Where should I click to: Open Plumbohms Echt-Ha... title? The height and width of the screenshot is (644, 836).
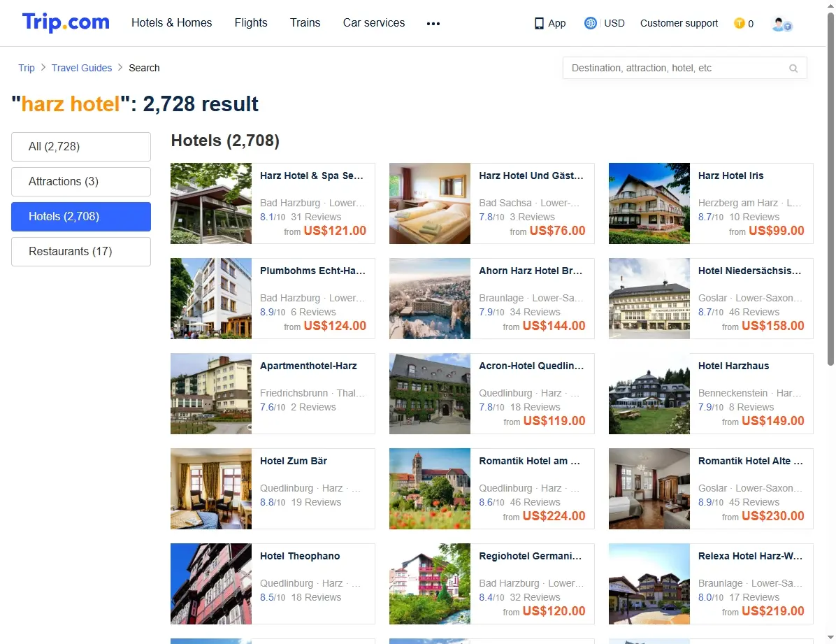point(312,271)
